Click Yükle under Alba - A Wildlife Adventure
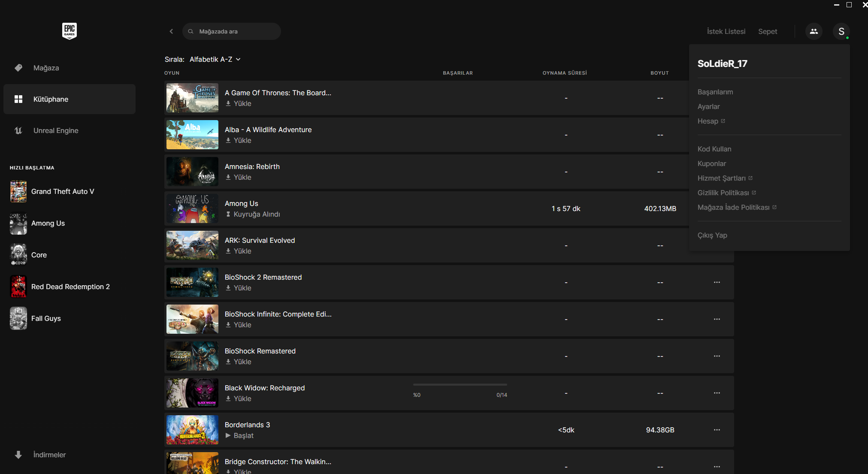 point(239,140)
